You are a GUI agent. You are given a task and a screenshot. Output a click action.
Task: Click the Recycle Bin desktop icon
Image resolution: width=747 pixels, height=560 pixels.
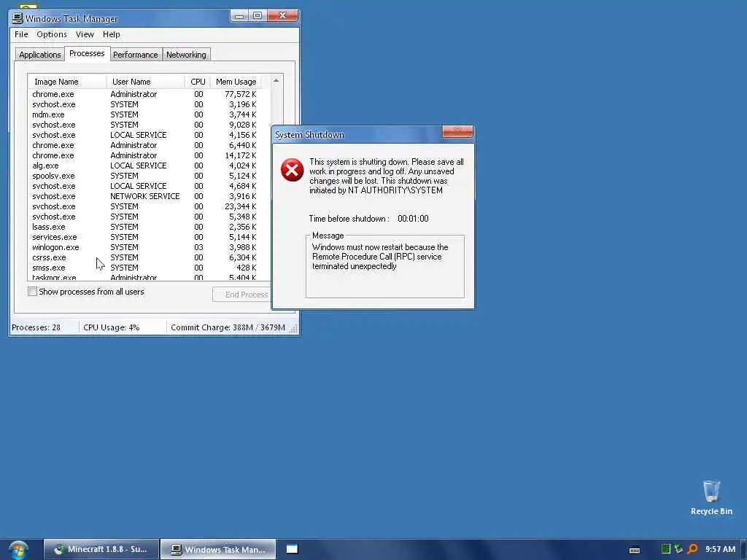(x=711, y=497)
